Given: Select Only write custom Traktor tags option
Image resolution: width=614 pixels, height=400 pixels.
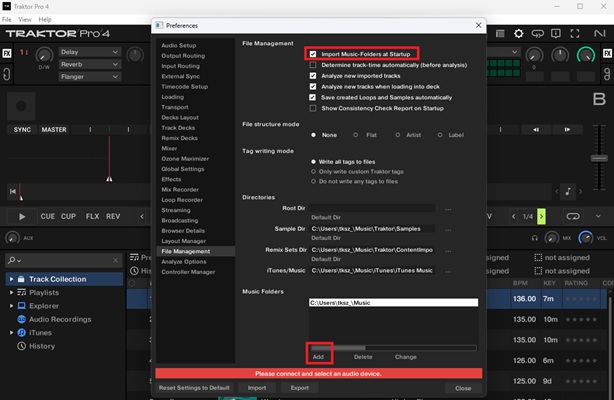Looking at the screenshot, I should tap(313, 172).
